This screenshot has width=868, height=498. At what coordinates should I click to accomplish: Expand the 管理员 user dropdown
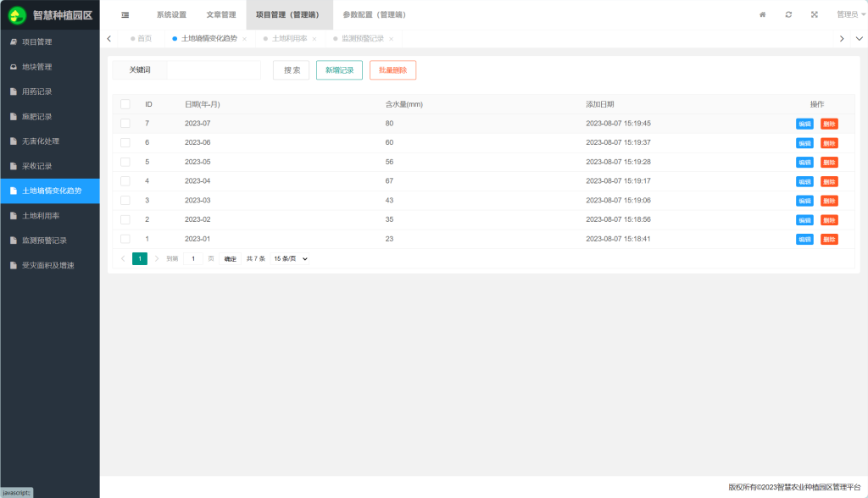point(850,14)
